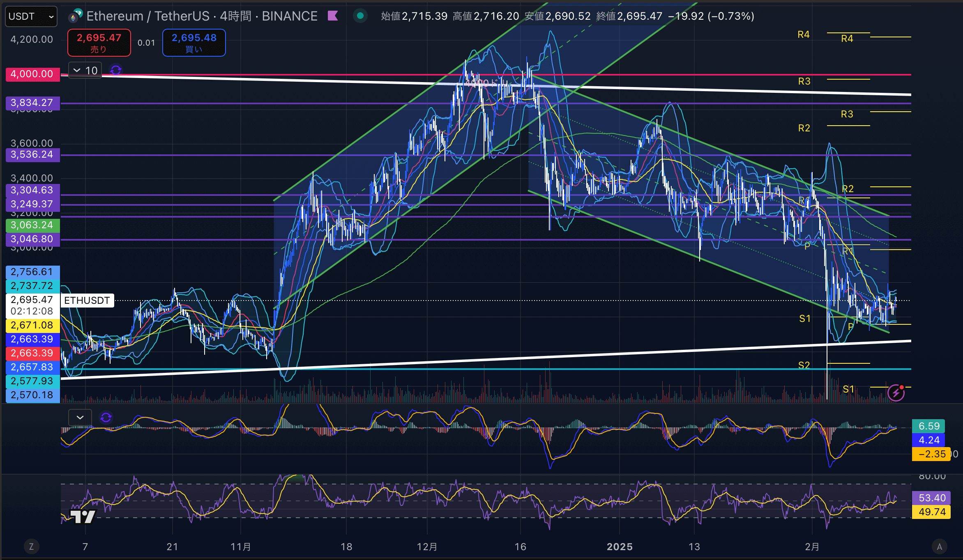Viewport: 963px width, 560px height.
Task: Select the green 3,063.24 price label
Action: (x=32, y=225)
